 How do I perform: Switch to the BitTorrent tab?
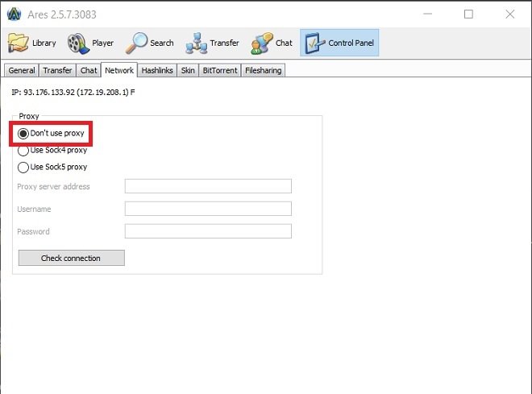point(220,71)
